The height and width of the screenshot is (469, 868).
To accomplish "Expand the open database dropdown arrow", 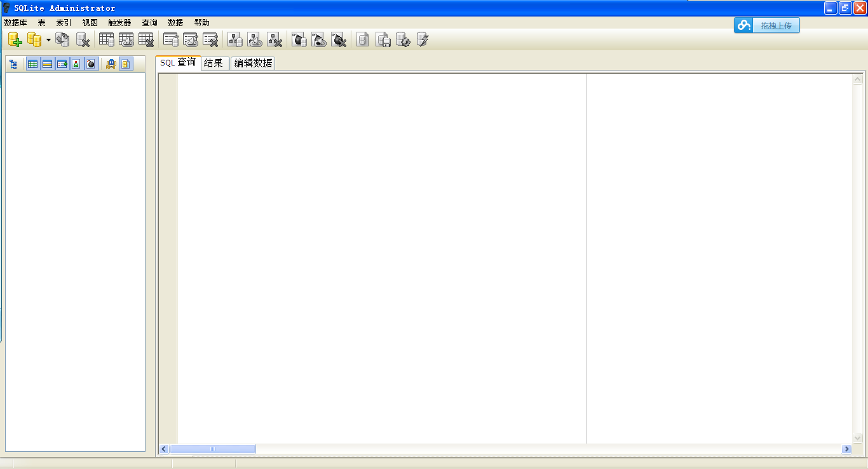I will 48,39.
